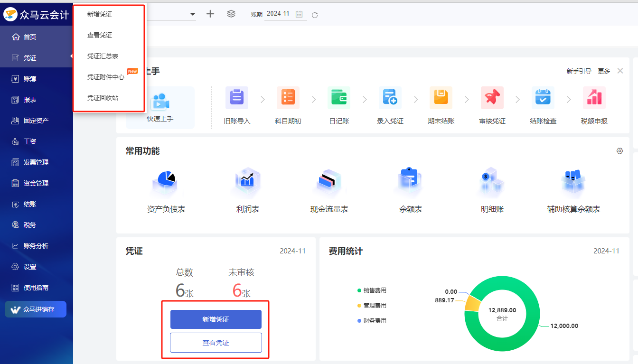Click the 工资 sidebar icon
Viewport: 638px width, 364px height.
coord(15,141)
